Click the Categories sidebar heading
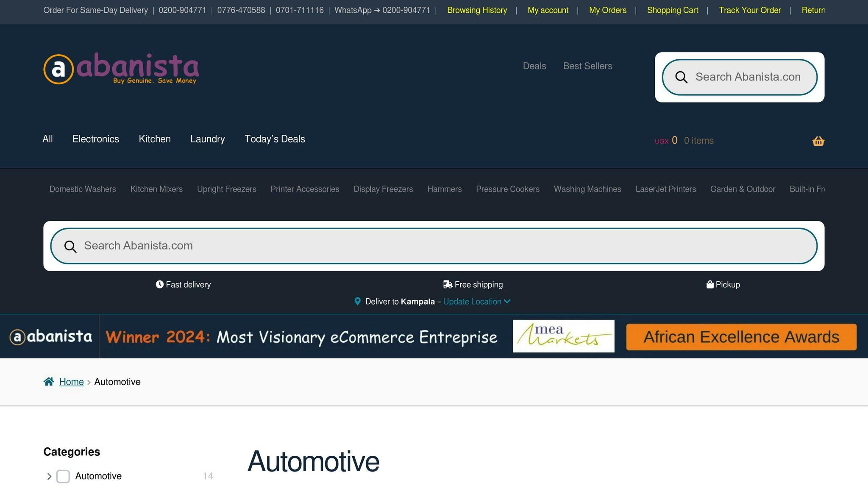The height and width of the screenshot is (488, 868). point(72,452)
